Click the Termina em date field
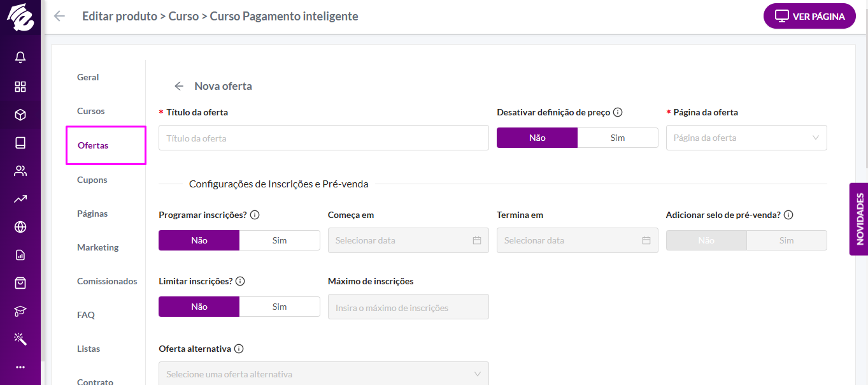This screenshot has width=868, height=385. click(x=578, y=240)
